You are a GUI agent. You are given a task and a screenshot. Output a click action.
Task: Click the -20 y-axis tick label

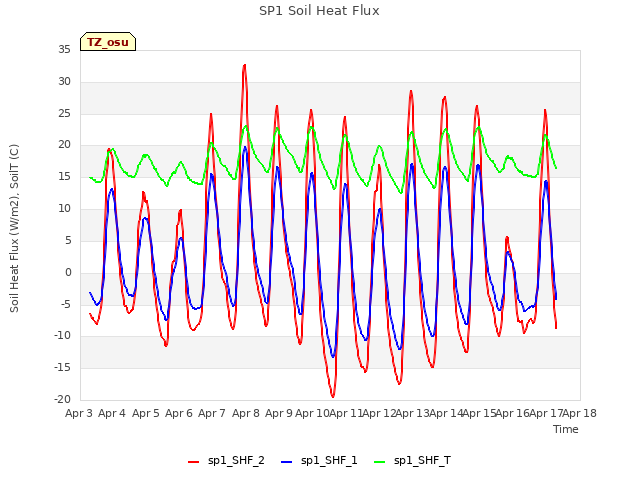[x=62, y=400]
